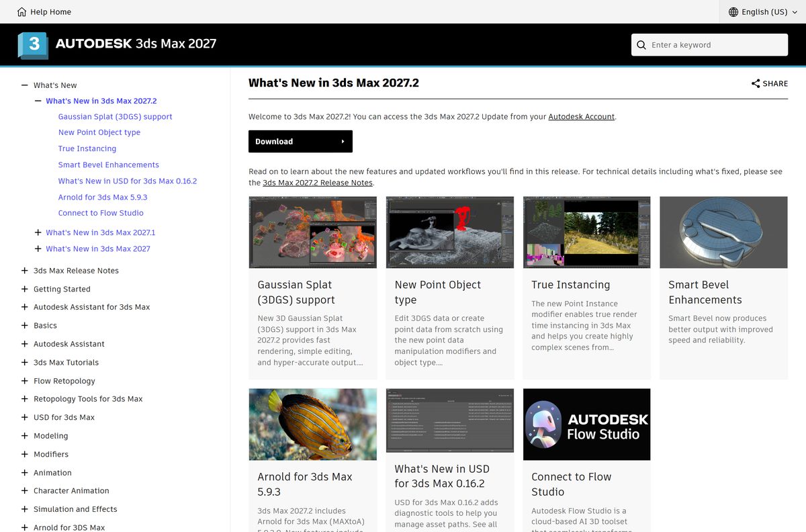Click the Arnold striped fish thumbnail
This screenshot has height=532, width=806.
coord(312,425)
